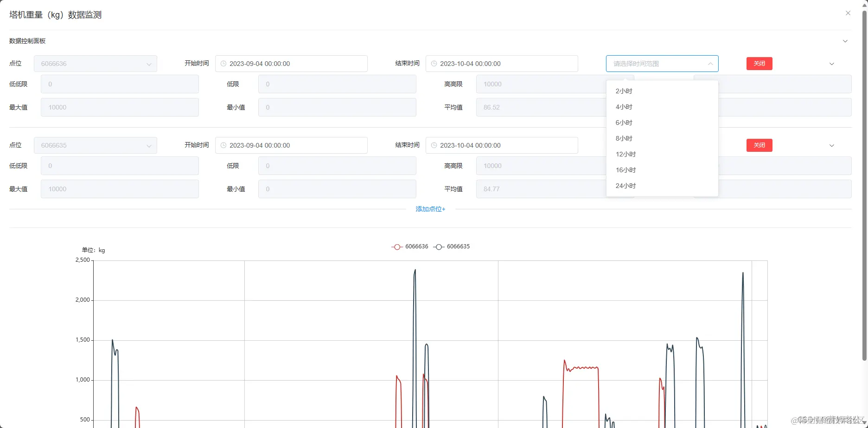Select the 2小时 option
The image size is (868, 428).
662,91
